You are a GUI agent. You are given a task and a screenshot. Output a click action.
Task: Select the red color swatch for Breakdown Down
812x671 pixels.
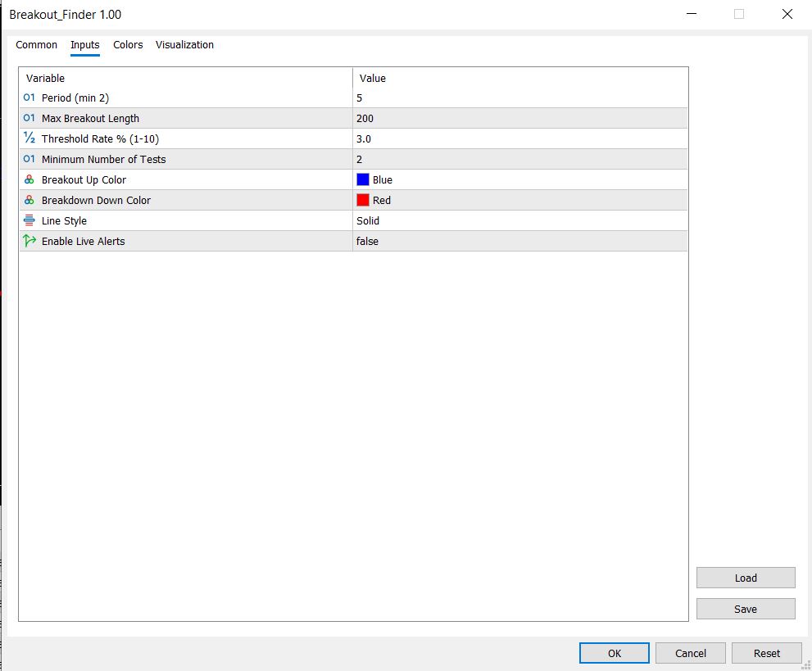(363, 200)
